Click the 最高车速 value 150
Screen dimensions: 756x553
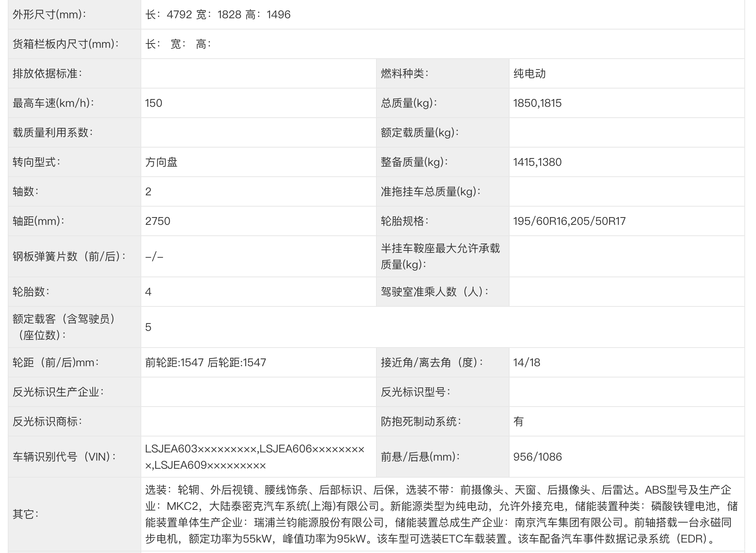pos(154,103)
